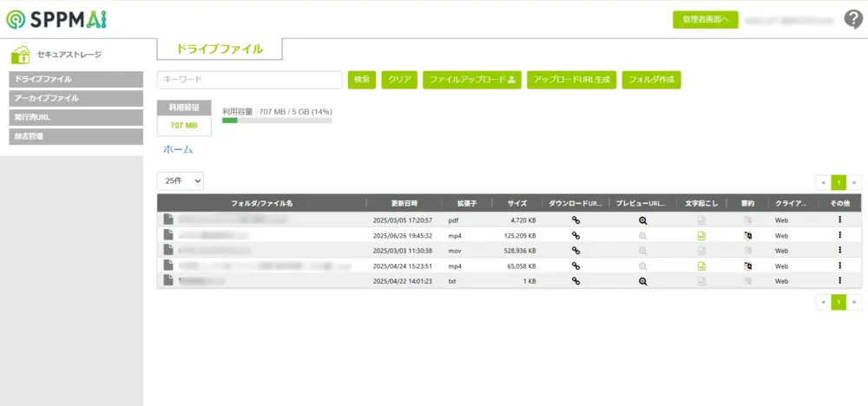This screenshot has width=868, height=406.
Task: Open the 25件 page size dropdown
Action: (x=181, y=180)
